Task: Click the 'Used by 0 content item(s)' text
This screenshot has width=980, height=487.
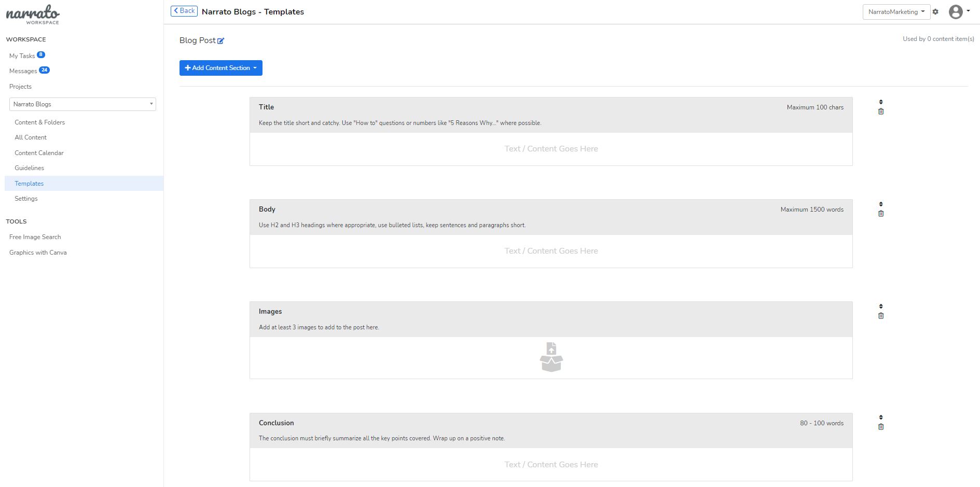Action: pos(938,39)
